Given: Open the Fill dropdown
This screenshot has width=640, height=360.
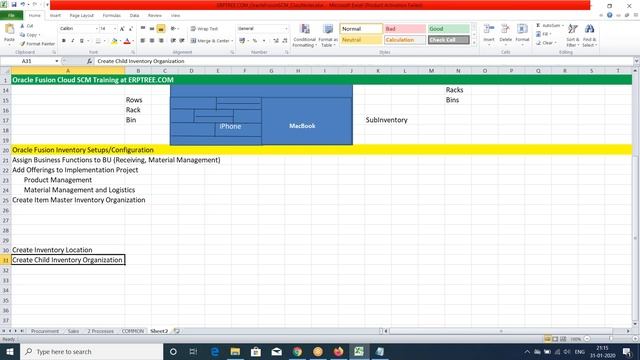Looking at the screenshot, I should [544, 34].
